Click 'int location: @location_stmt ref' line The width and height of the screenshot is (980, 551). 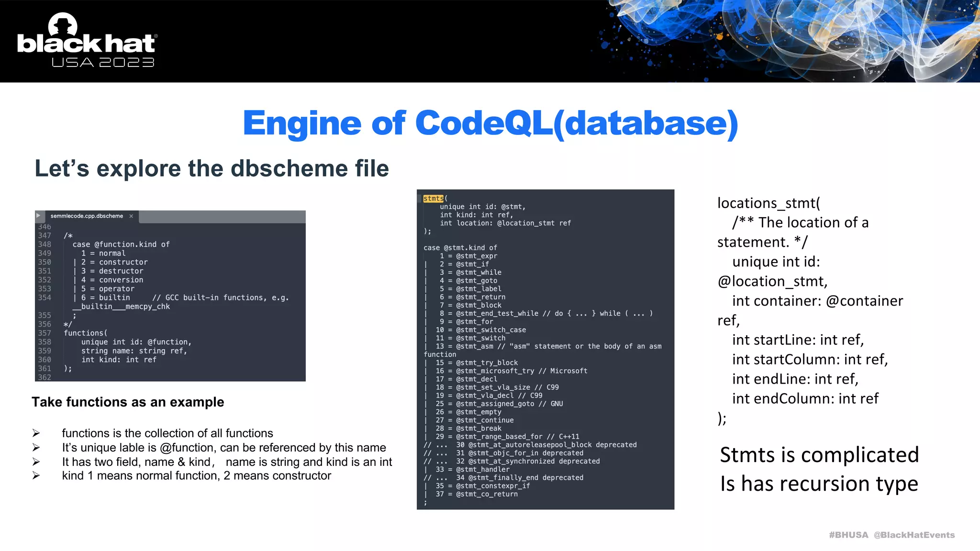(x=505, y=223)
